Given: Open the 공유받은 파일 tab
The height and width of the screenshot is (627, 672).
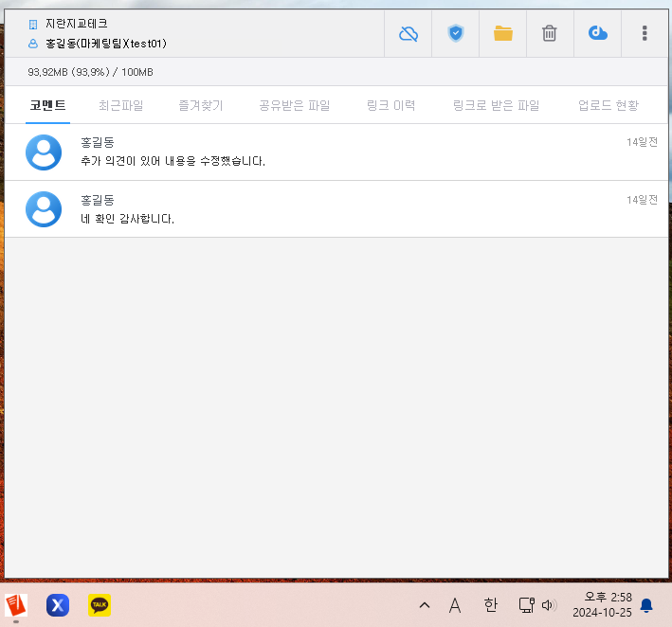Looking at the screenshot, I should click(294, 105).
